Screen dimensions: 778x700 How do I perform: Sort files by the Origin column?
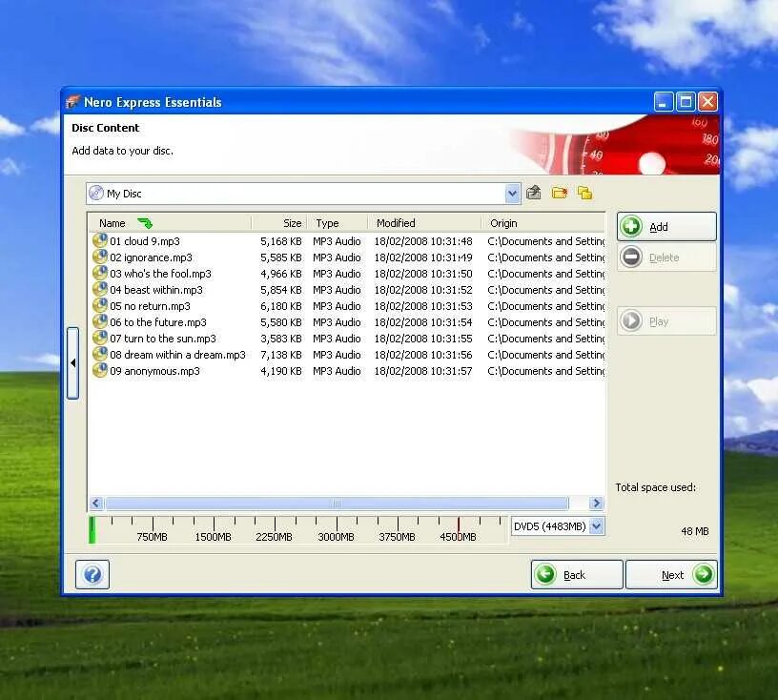pos(543,223)
